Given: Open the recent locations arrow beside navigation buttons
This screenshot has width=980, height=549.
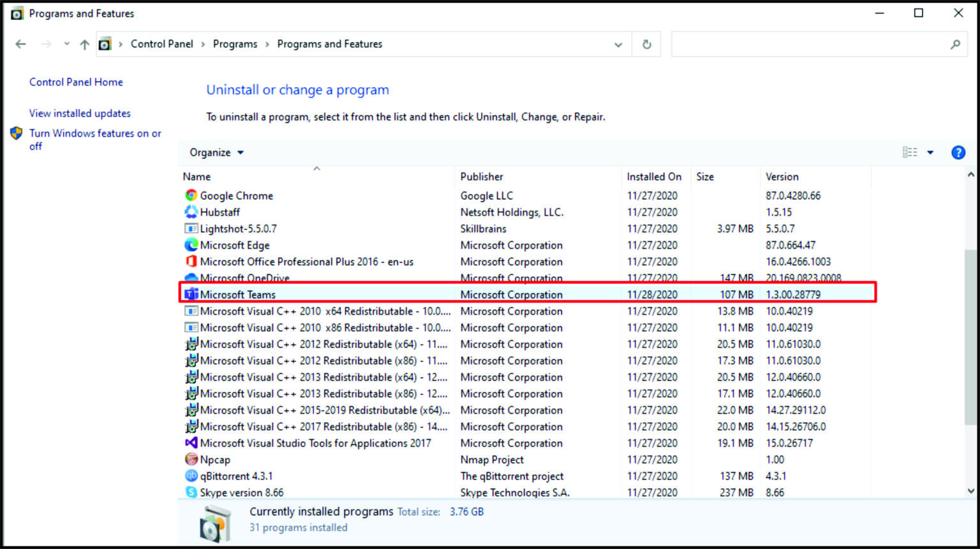Looking at the screenshot, I should click(x=66, y=44).
